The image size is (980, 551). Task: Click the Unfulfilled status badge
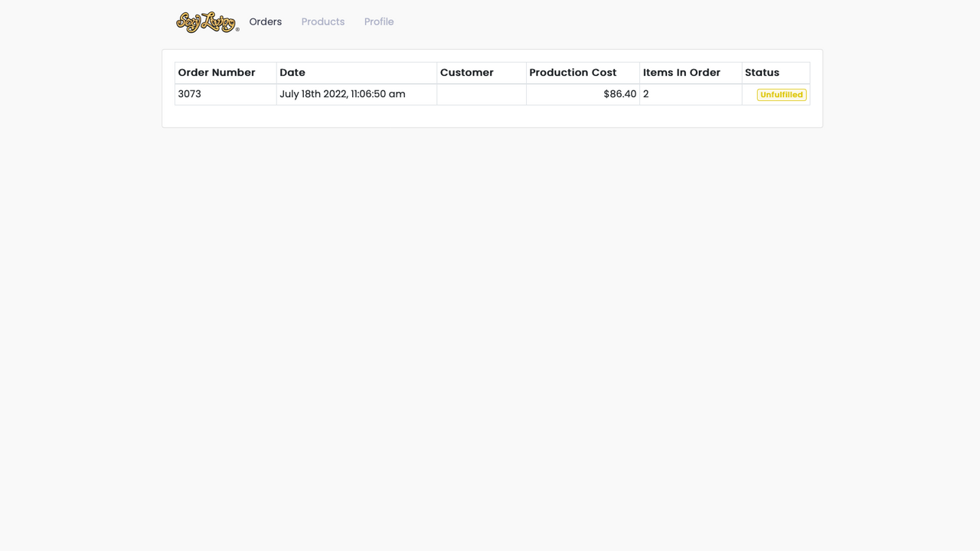coord(781,94)
